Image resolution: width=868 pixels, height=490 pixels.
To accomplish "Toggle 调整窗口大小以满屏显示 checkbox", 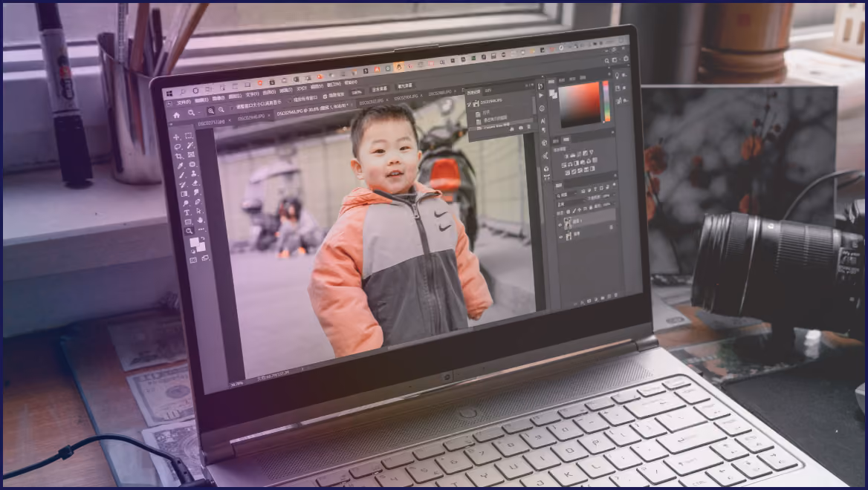I will click(x=231, y=108).
